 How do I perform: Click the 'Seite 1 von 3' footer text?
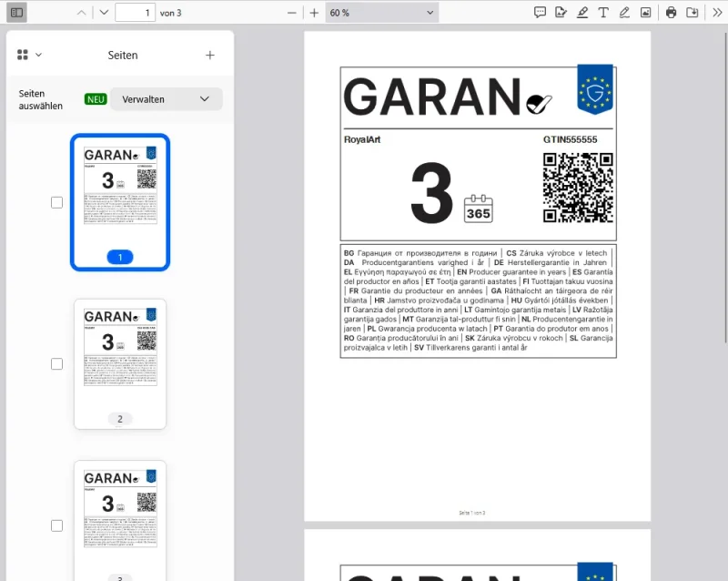471,513
